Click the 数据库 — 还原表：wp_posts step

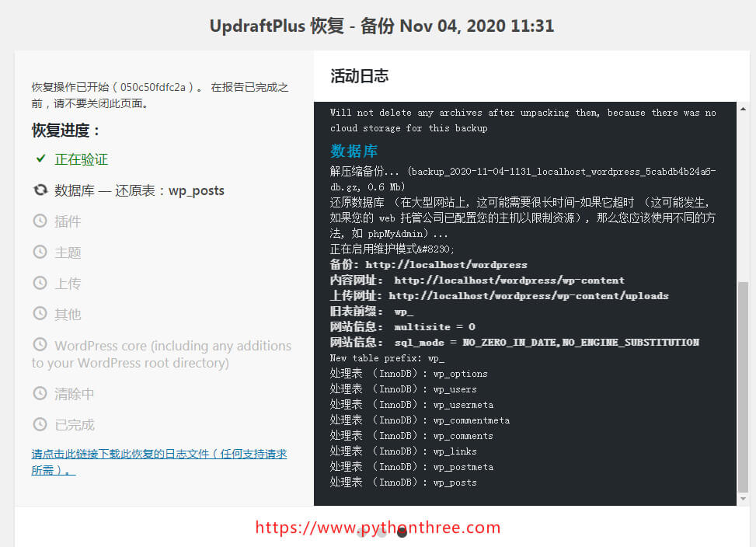139,190
